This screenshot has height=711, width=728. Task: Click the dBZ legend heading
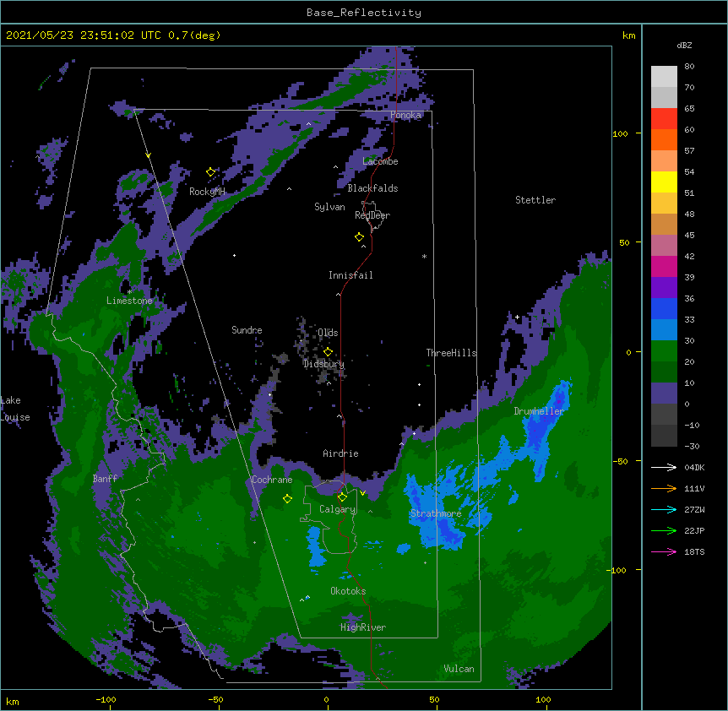coord(684,45)
